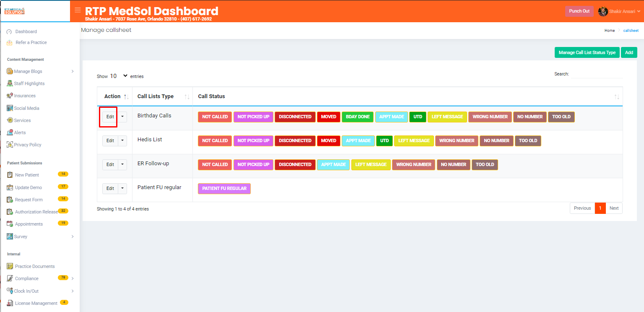Click the Alerts icon

point(10,133)
